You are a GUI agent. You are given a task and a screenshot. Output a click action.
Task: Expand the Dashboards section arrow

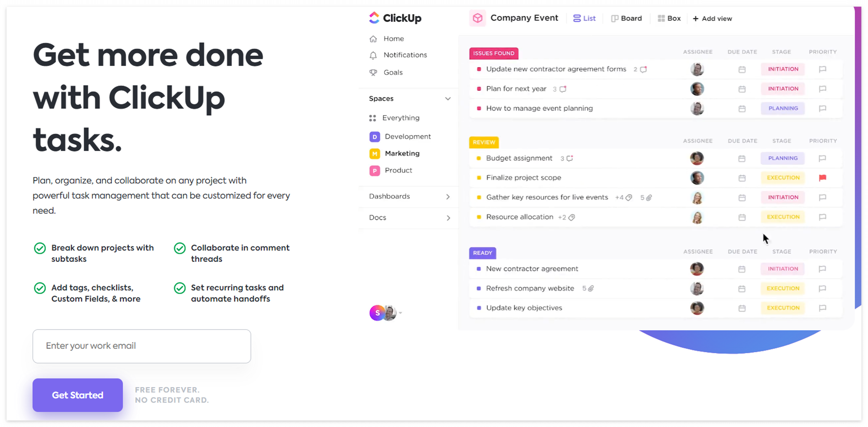448,196
